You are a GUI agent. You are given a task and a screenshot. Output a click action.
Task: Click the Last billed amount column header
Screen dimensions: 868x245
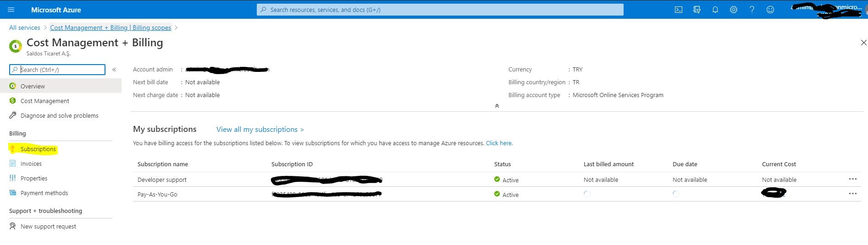pyautogui.click(x=608, y=164)
